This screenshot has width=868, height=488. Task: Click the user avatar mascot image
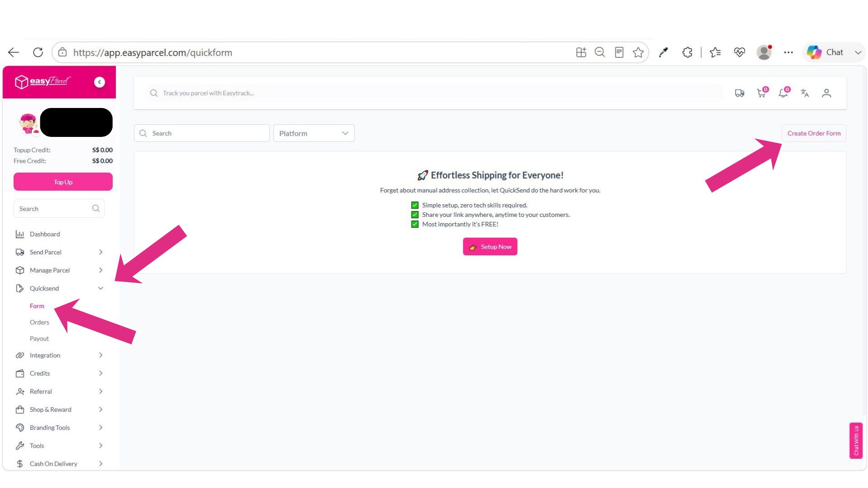pos(28,124)
